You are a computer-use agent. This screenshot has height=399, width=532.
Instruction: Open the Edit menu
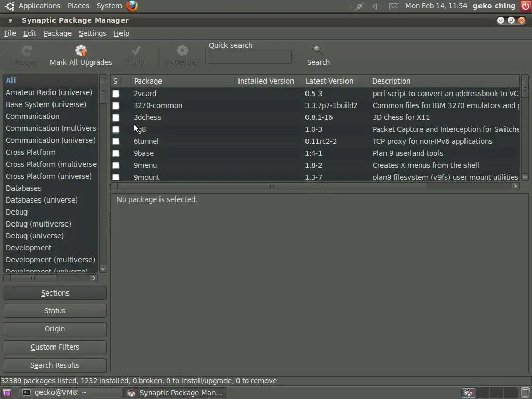pos(30,33)
